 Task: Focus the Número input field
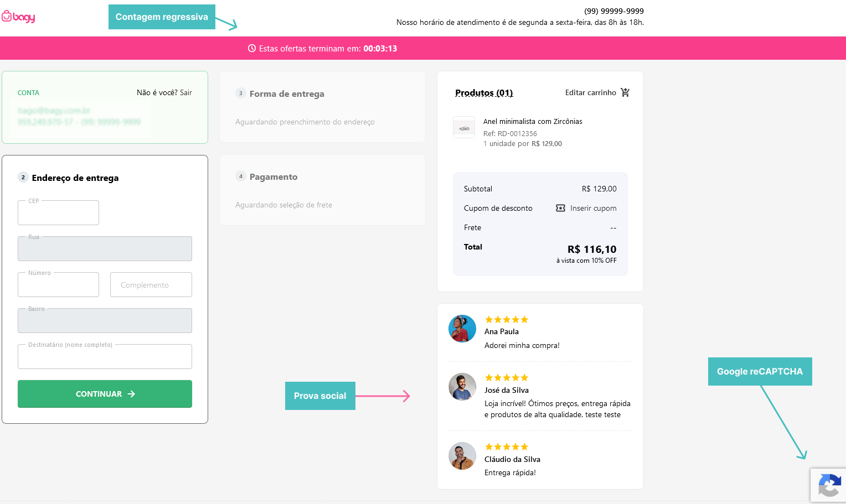[58, 284]
